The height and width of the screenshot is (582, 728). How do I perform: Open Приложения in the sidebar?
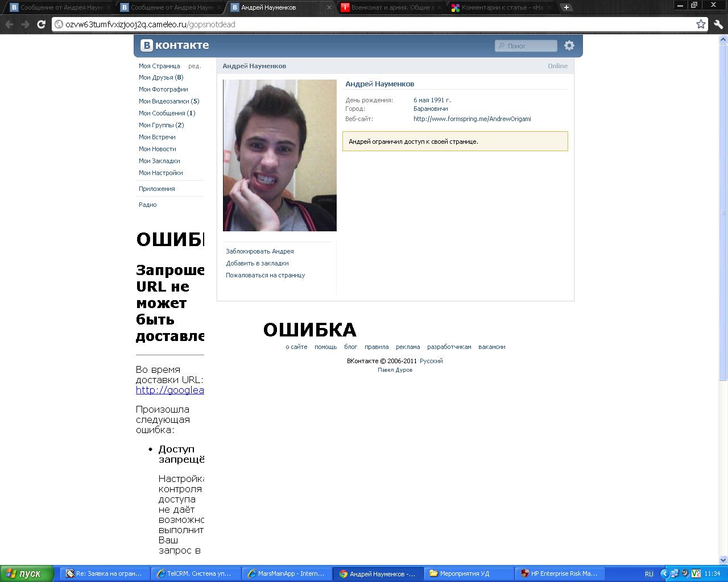(x=157, y=189)
